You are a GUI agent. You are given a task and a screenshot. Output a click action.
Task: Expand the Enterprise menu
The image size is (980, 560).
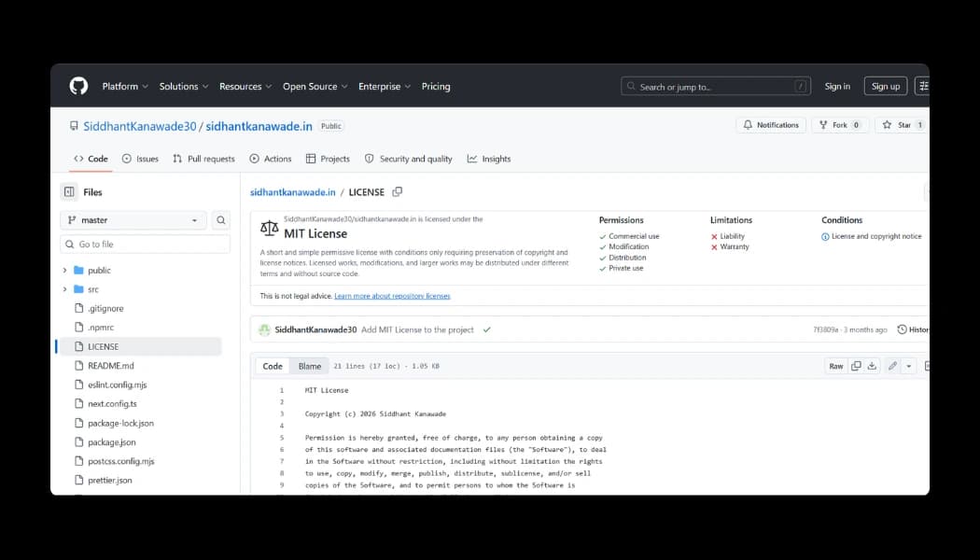(385, 86)
